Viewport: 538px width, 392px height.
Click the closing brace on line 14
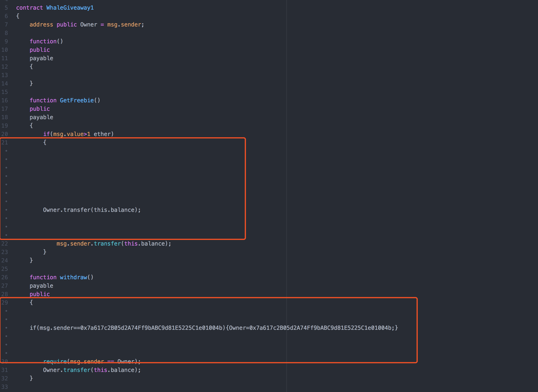point(31,83)
